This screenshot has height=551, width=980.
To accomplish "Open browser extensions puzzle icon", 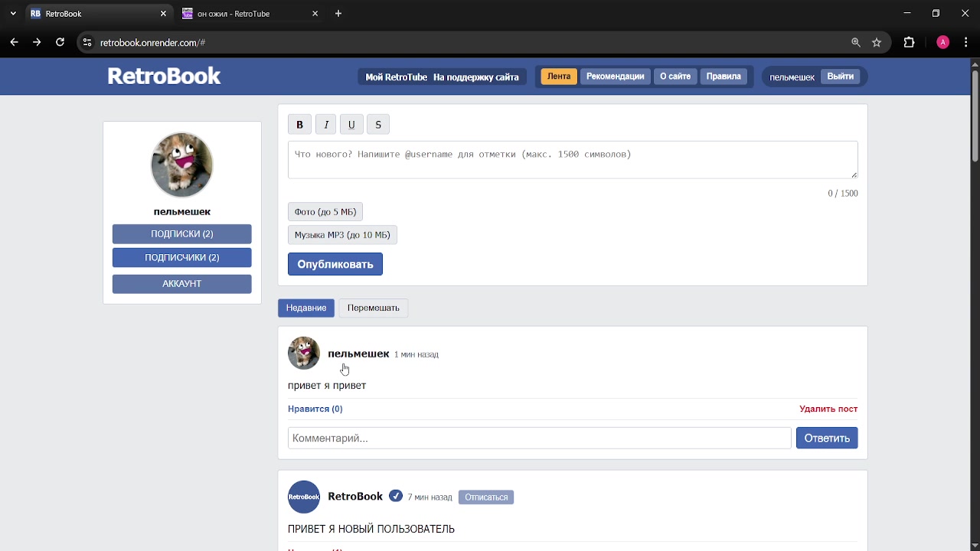I will (909, 43).
